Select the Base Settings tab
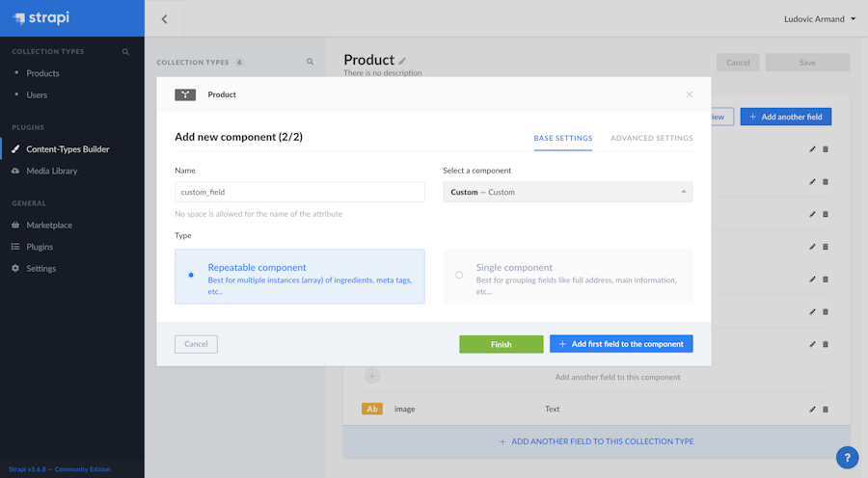868x478 pixels. pyautogui.click(x=563, y=138)
